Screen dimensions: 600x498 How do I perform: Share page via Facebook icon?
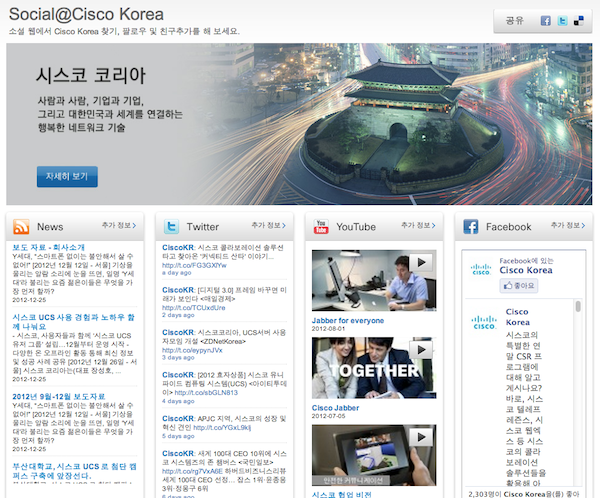tap(546, 21)
